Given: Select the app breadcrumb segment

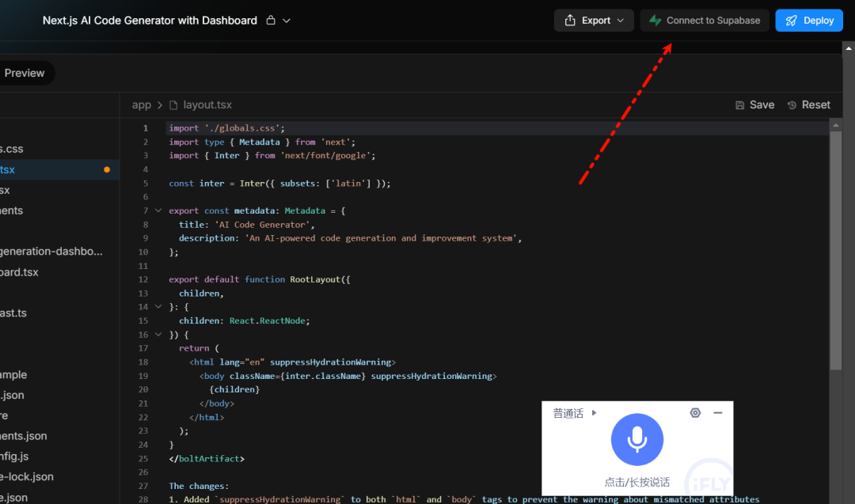Looking at the screenshot, I should coord(141,104).
